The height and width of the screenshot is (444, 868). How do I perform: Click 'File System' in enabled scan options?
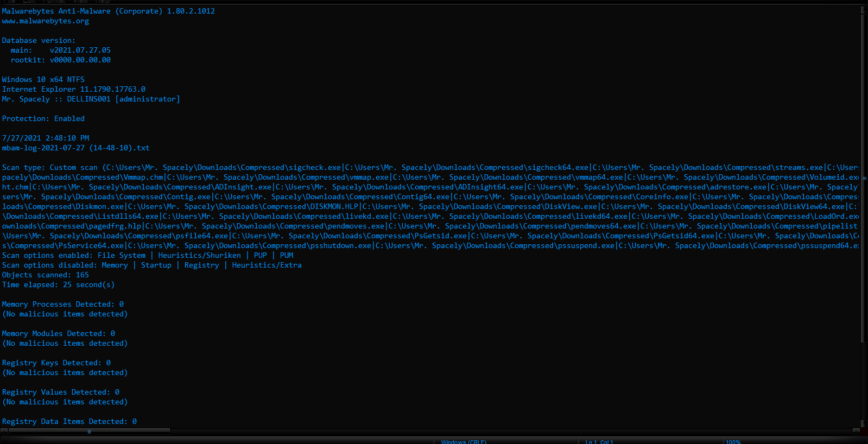(x=122, y=255)
